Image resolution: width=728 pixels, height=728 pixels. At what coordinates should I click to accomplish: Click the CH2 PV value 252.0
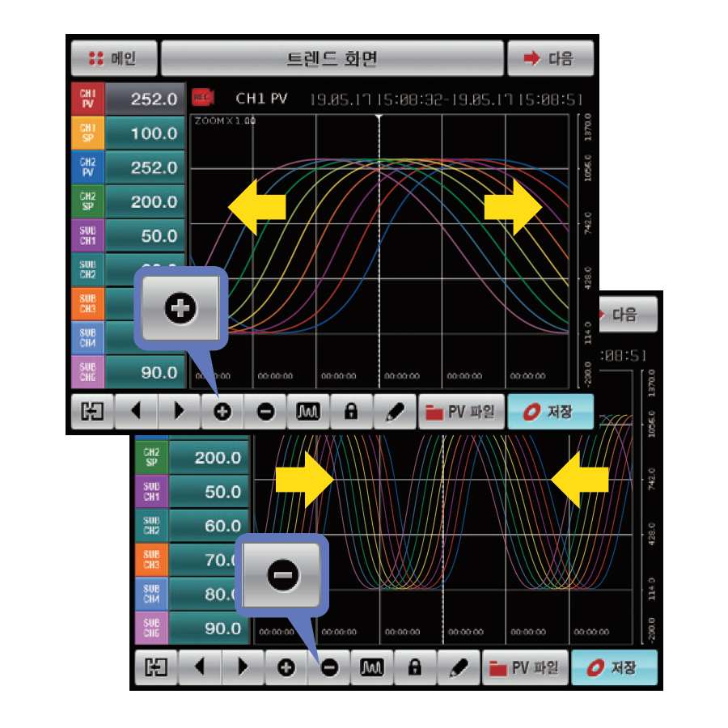(x=146, y=167)
